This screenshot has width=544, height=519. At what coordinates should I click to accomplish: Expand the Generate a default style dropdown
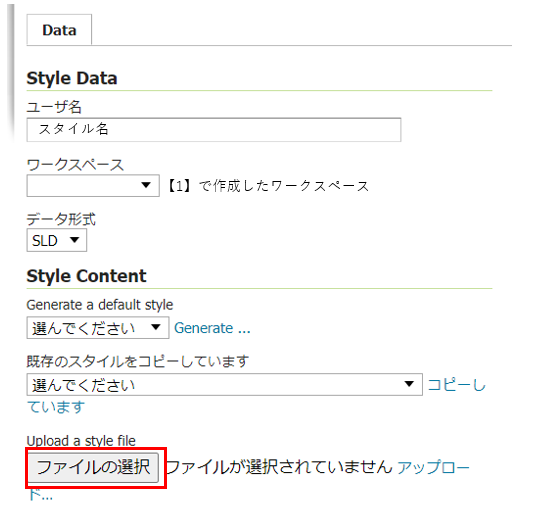(x=98, y=327)
